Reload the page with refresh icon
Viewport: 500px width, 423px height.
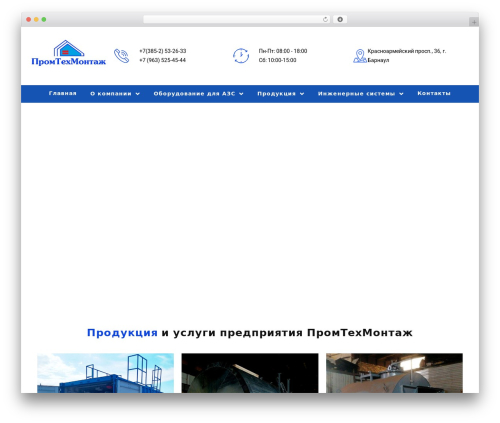(x=325, y=20)
